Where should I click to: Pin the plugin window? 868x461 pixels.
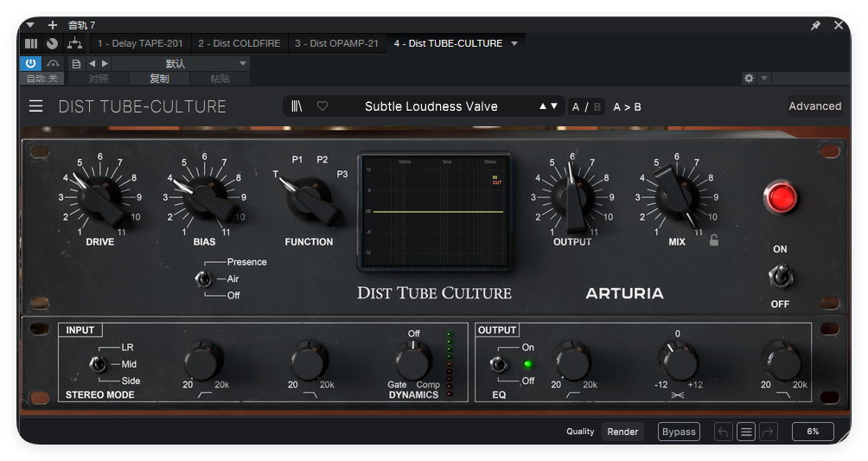[815, 25]
